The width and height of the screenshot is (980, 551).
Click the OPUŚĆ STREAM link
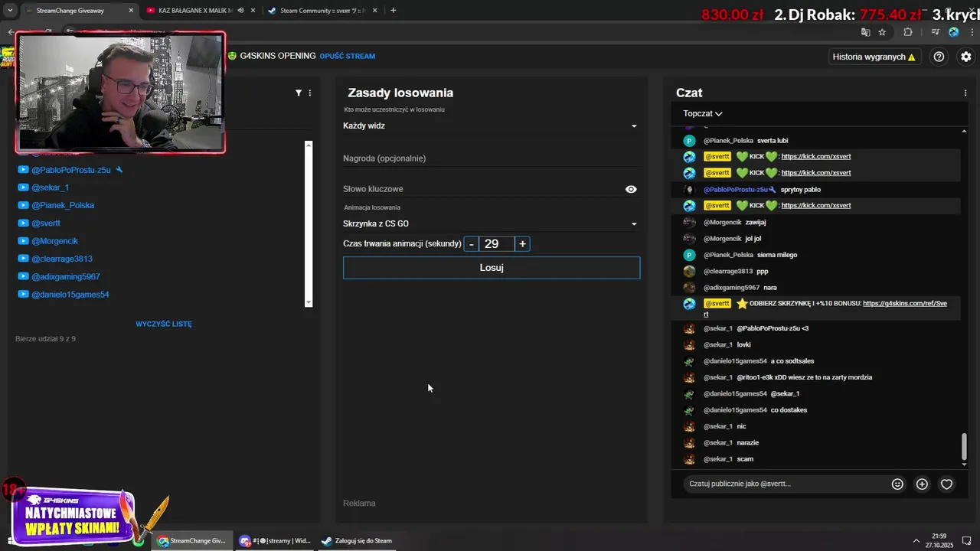point(347,56)
